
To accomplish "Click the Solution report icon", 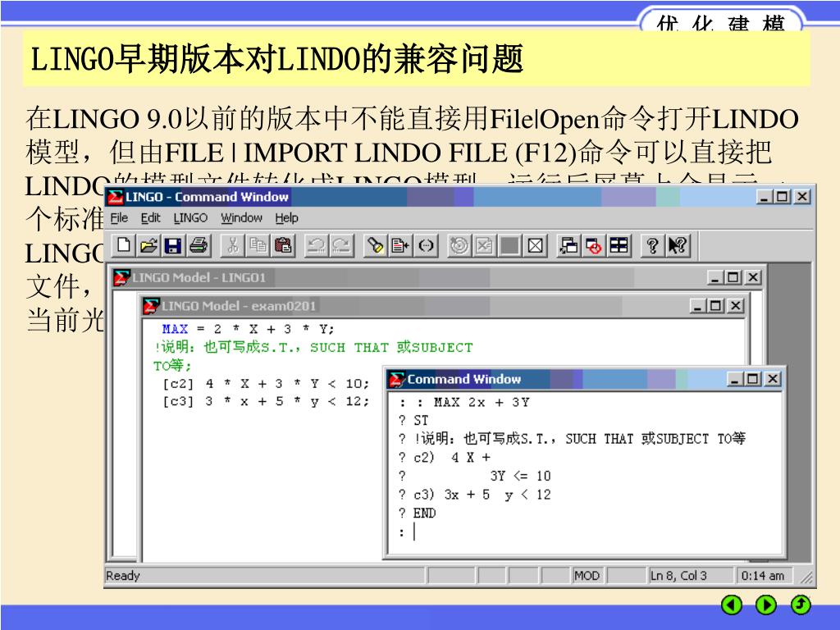I will pos(484,246).
